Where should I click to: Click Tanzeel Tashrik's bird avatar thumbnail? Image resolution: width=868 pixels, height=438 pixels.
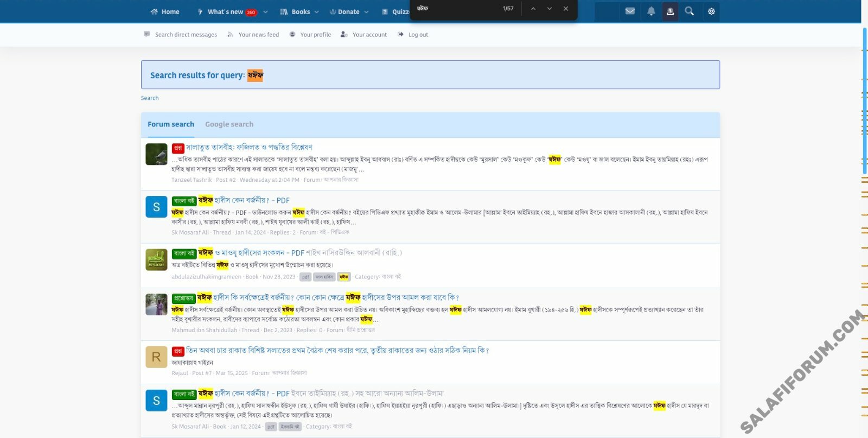[156, 154]
